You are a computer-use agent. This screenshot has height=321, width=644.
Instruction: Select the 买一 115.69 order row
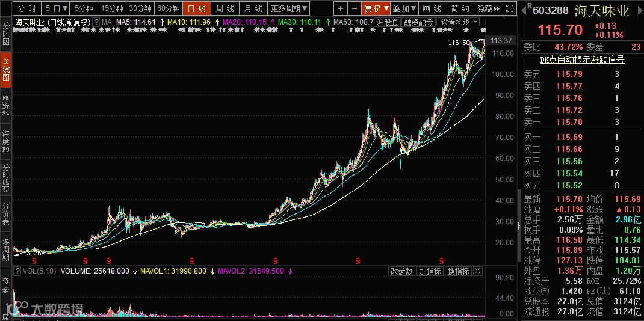pyautogui.click(x=581, y=138)
